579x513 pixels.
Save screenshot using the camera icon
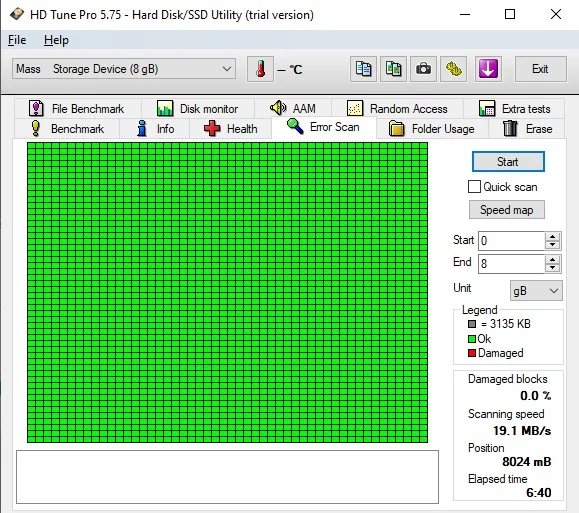423,69
